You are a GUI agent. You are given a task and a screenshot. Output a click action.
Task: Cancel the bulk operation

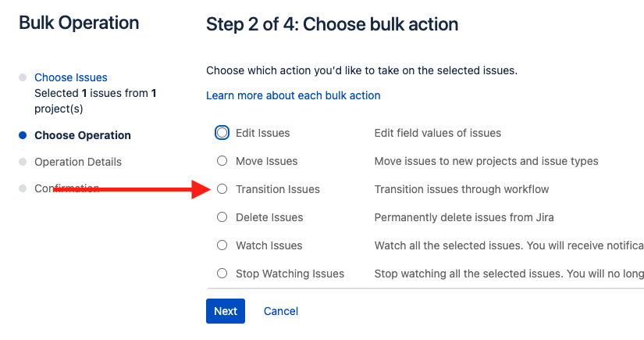pyautogui.click(x=281, y=311)
